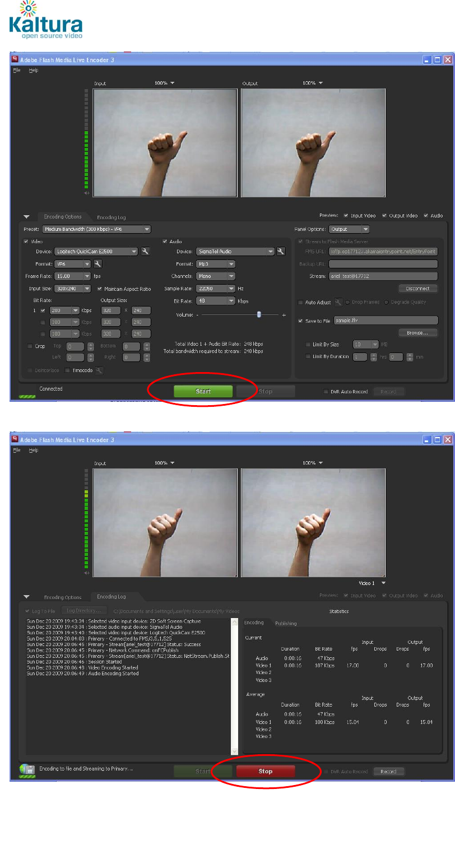
Task: Adjust the crop Left stepper
Action: (x=91, y=357)
